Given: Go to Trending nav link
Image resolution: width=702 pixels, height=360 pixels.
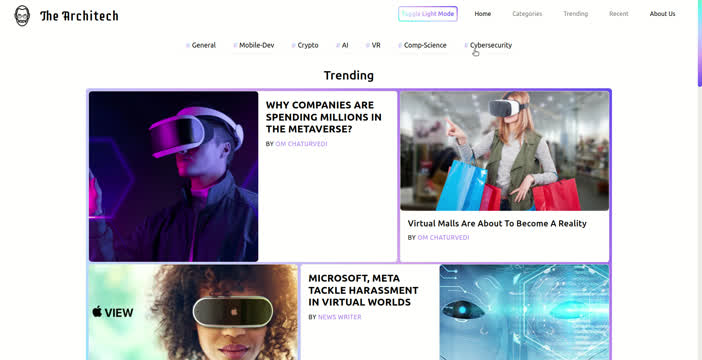Looking at the screenshot, I should click(575, 14).
